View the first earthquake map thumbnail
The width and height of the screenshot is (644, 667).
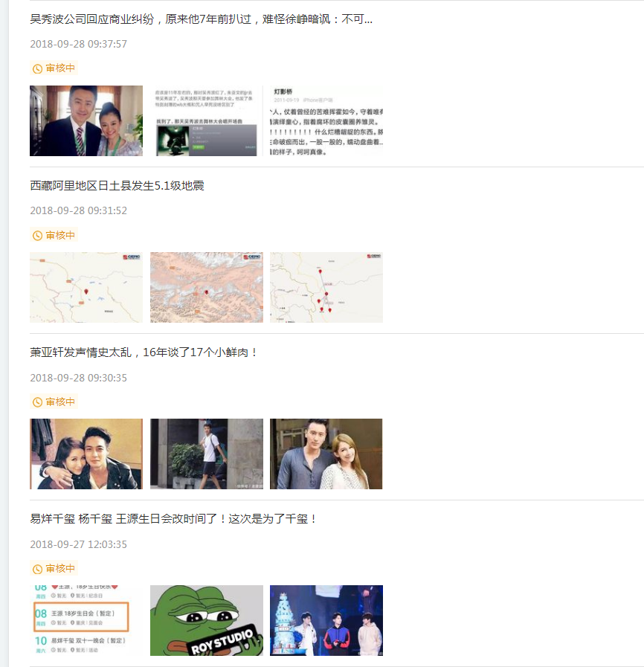[86, 288]
